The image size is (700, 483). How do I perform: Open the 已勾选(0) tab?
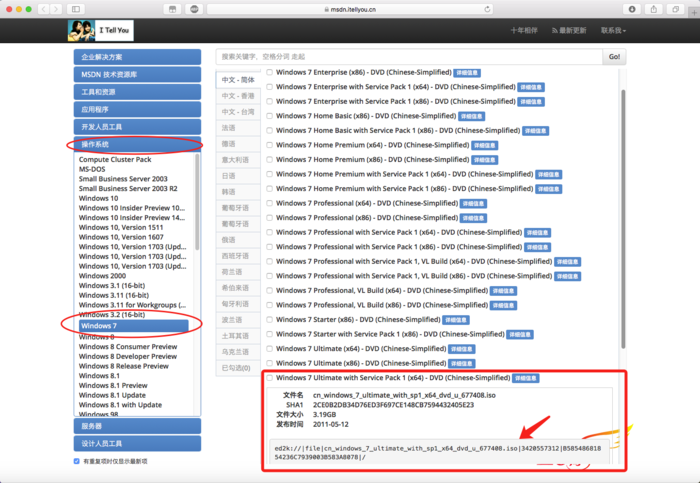(238, 368)
